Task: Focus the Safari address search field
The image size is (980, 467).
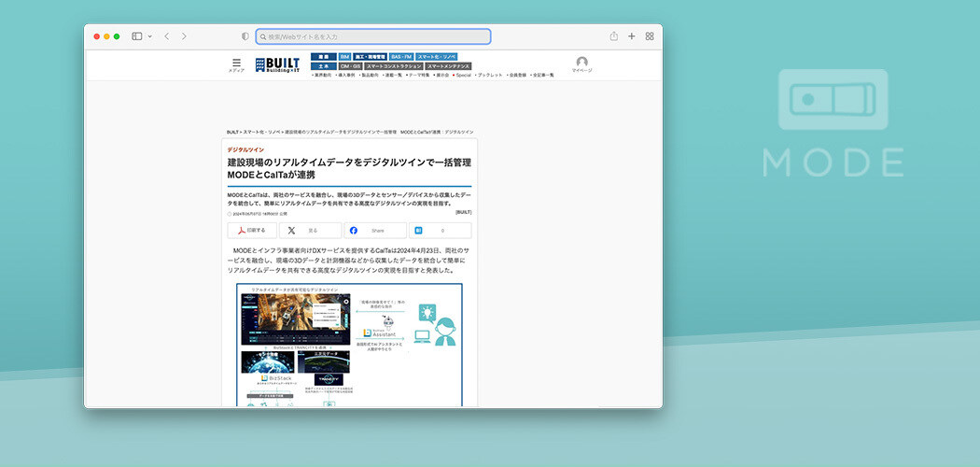Action: tap(373, 36)
